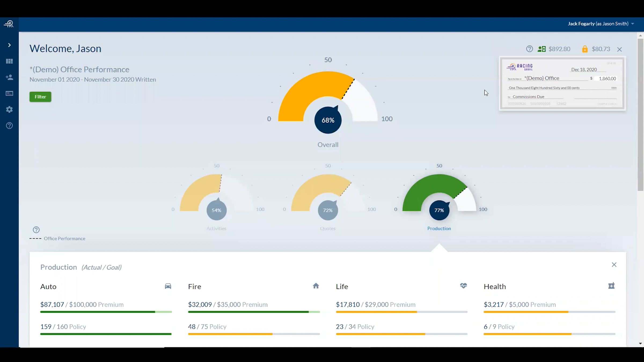Click the $3,217 / $5,000 Premium text
This screenshot has height=362, width=644.
coord(520,305)
